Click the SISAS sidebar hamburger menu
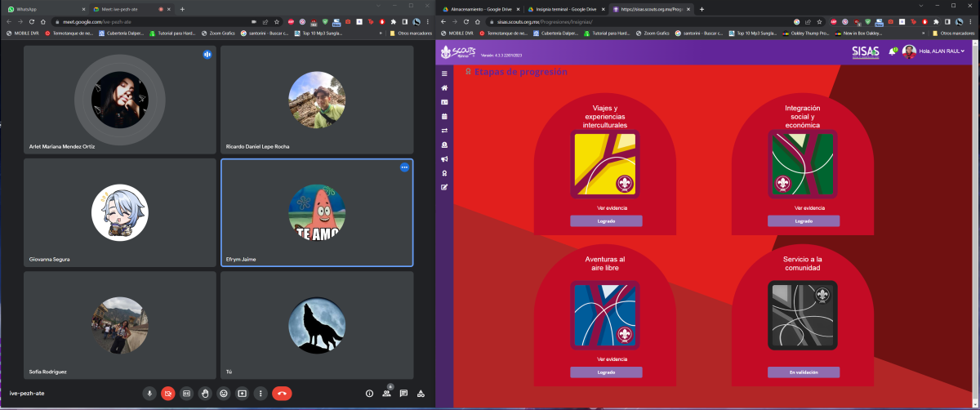This screenshot has height=410, width=980. coord(444,74)
